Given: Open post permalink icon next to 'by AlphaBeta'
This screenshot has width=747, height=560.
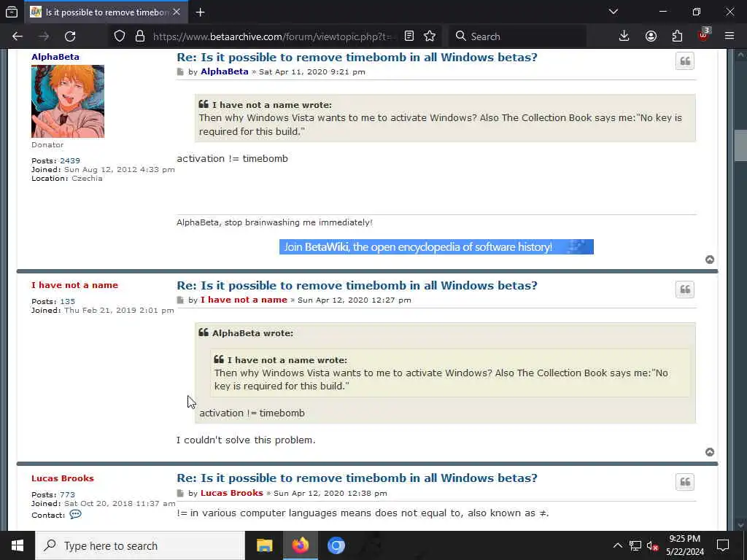Looking at the screenshot, I should click(180, 72).
